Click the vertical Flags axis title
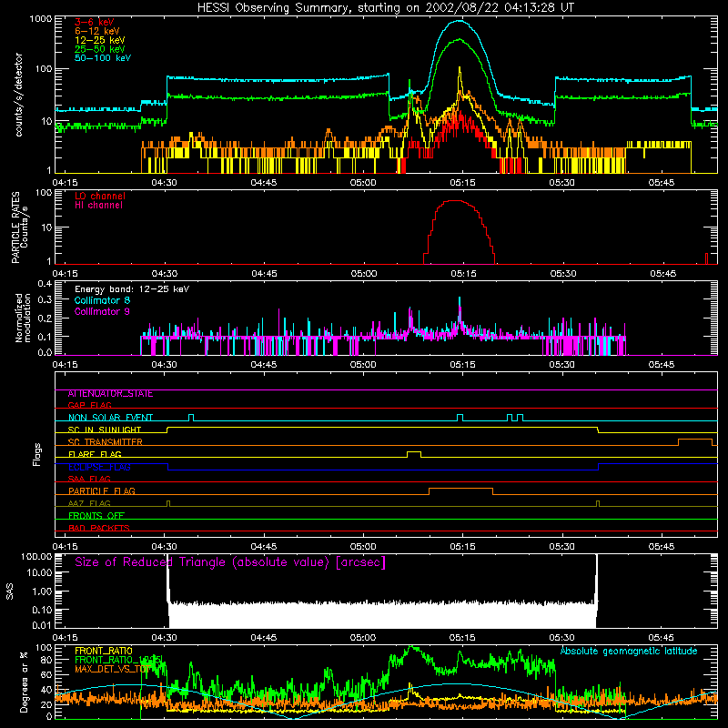 pyautogui.click(x=37, y=454)
